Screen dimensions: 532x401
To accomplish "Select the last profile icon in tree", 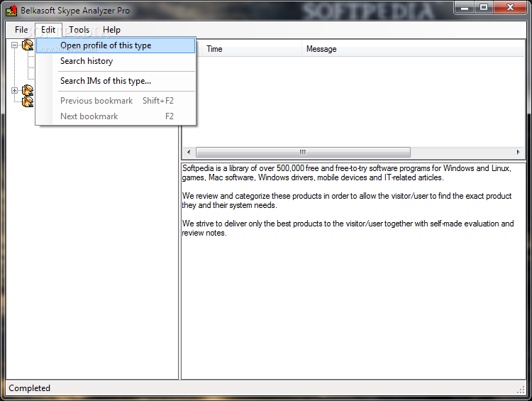I will click(28, 101).
